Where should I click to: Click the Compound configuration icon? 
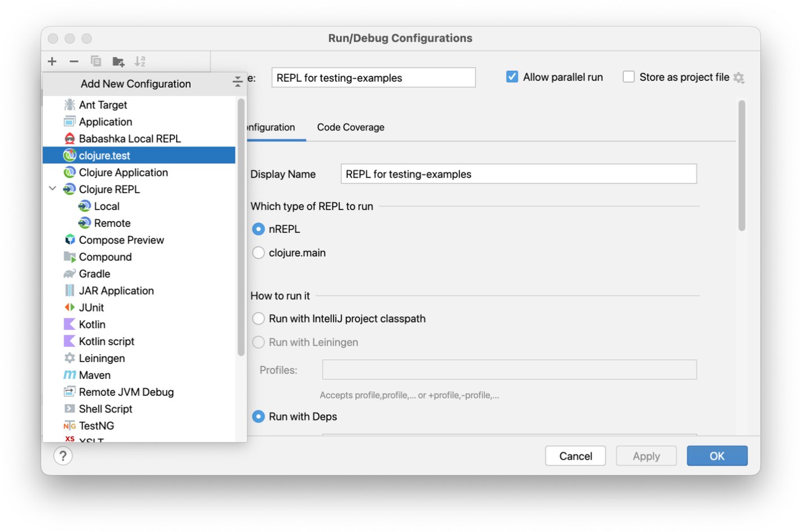click(69, 257)
